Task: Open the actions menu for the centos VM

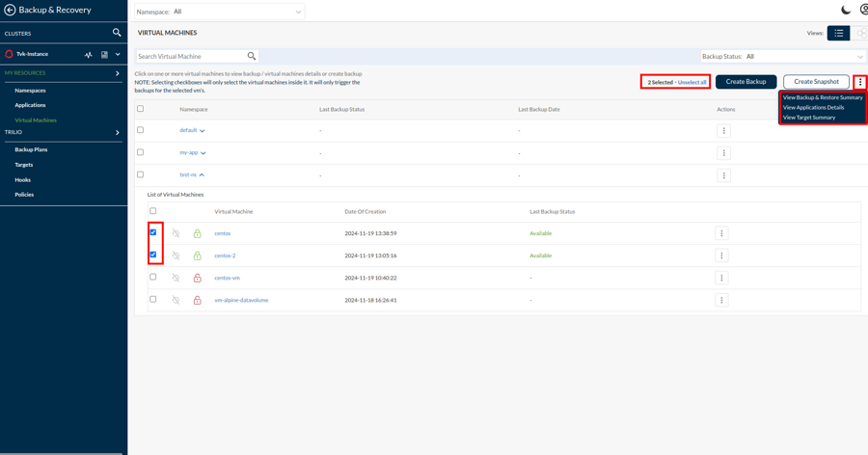Action: coord(721,233)
